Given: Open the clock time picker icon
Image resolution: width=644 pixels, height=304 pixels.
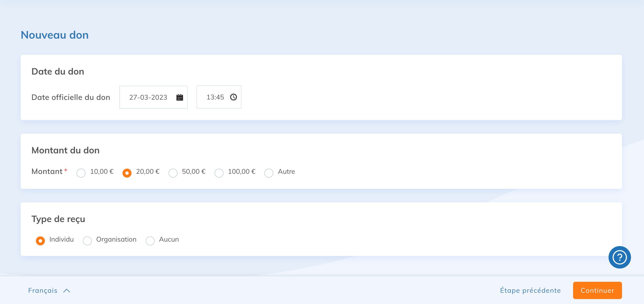Looking at the screenshot, I should pos(233,97).
